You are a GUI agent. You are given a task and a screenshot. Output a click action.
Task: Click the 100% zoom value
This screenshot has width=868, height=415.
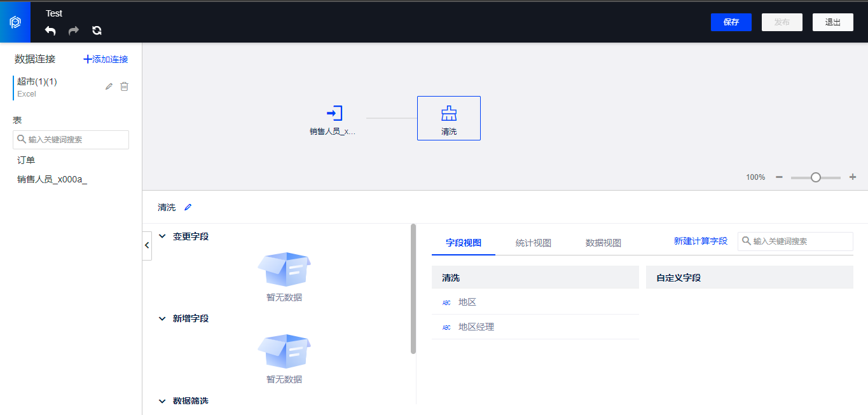(755, 177)
